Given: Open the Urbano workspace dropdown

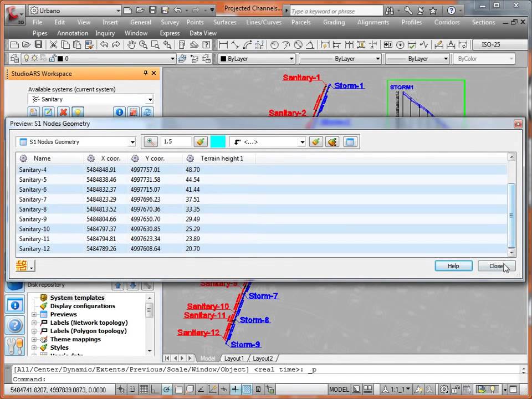Looking at the screenshot, I should pos(117,11).
